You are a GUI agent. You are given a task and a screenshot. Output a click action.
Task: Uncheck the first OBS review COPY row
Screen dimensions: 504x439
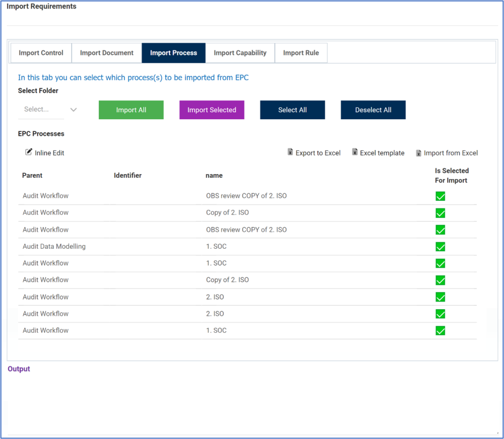[x=440, y=196]
